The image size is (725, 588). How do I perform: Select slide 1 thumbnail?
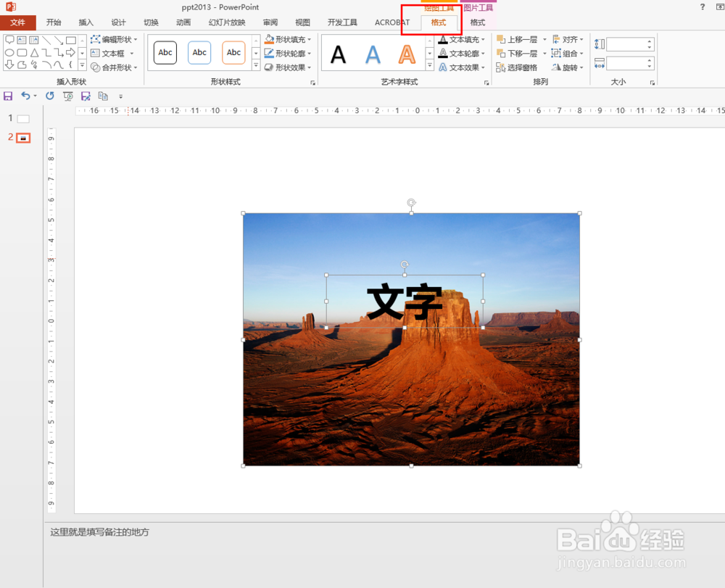click(23, 119)
